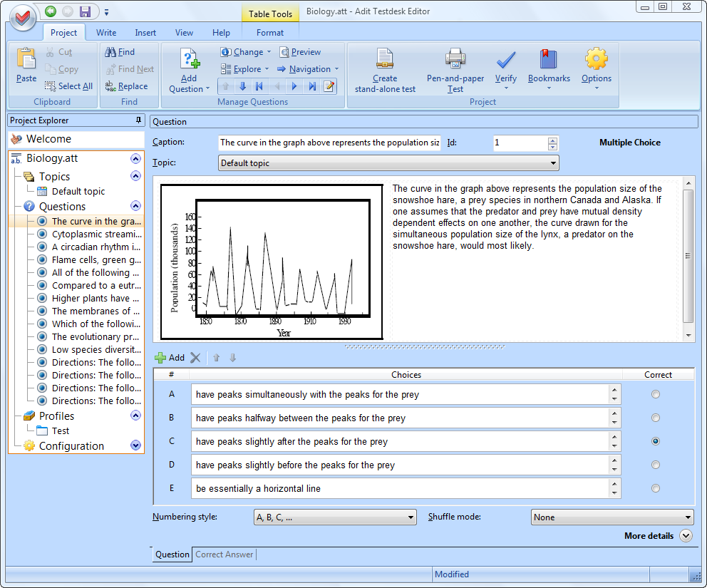707x588 pixels.
Task: Switch to the Correct Answer tab
Action: 224,555
